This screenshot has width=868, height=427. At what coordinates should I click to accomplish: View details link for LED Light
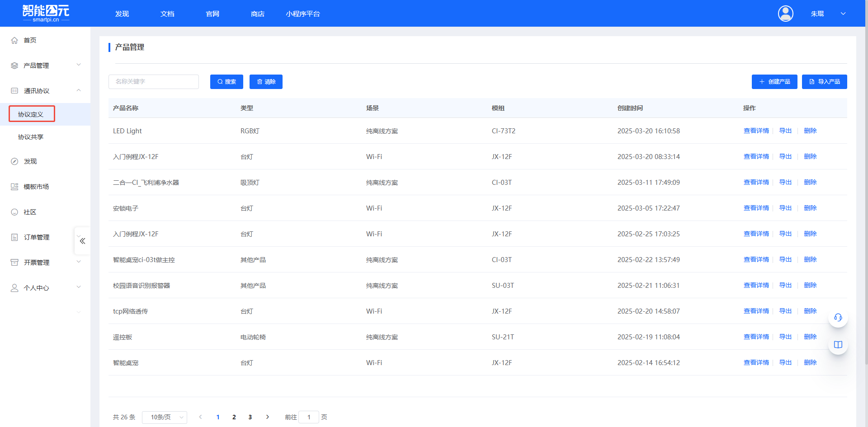(756, 131)
